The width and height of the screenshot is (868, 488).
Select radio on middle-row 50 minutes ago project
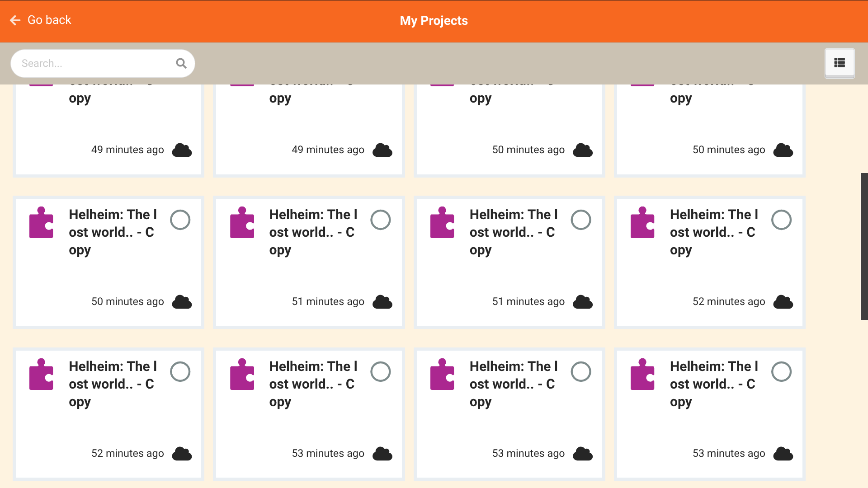(x=180, y=220)
